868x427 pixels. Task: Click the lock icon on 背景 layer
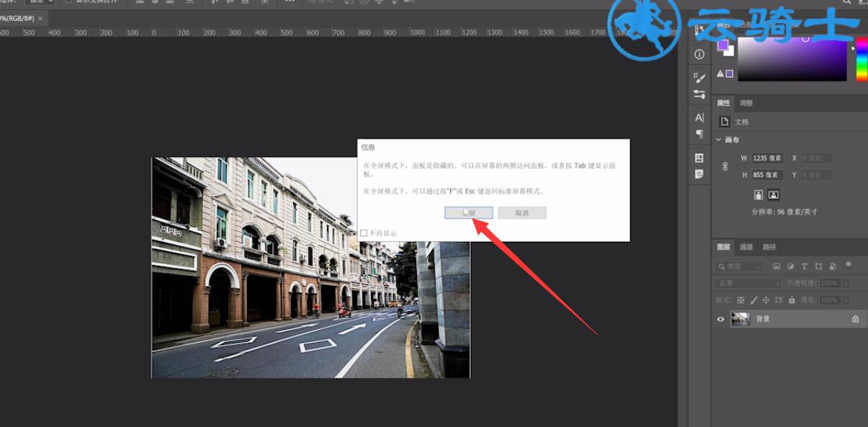[856, 319]
